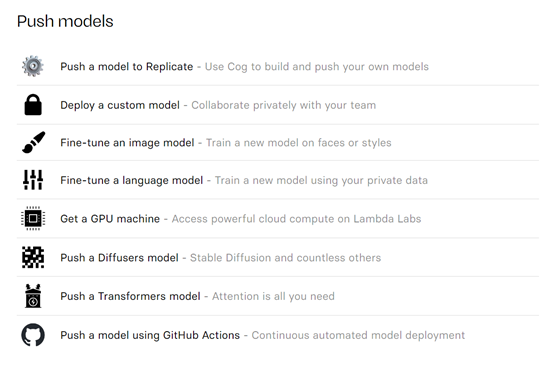554x371 pixels.
Task: Click the "Push models" heading
Action: tap(65, 21)
